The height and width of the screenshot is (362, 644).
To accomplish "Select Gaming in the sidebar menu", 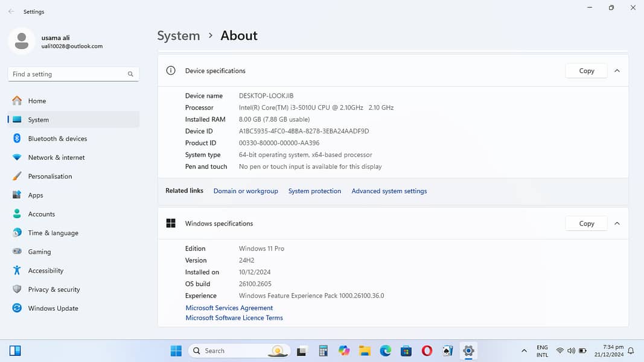I will [x=39, y=252].
